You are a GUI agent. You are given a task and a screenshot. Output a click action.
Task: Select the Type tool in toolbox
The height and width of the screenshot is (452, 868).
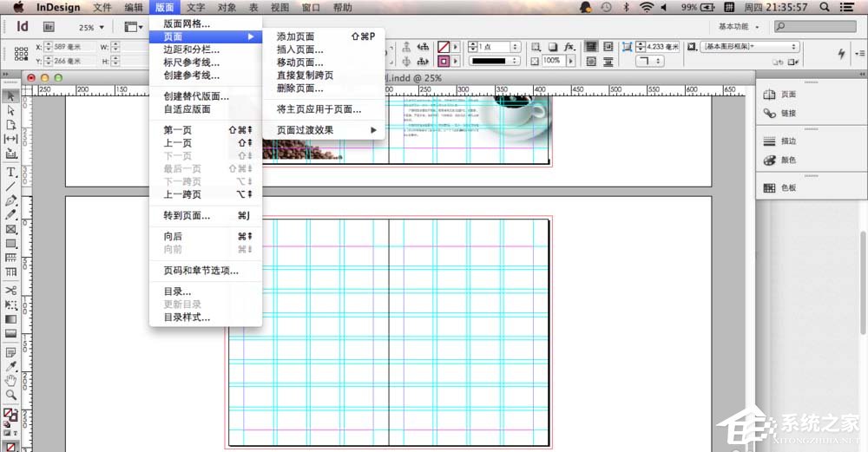tap(11, 173)
